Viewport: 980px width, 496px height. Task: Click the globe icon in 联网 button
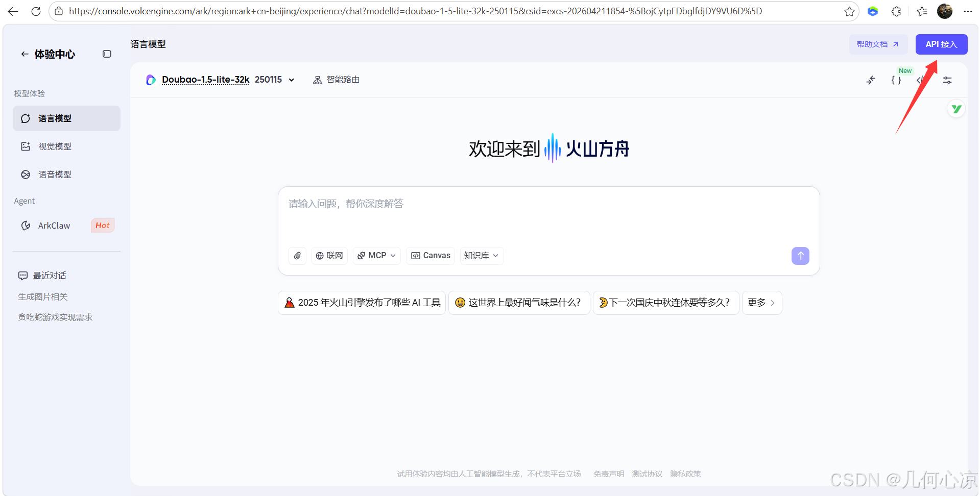(x=320, y=256)
